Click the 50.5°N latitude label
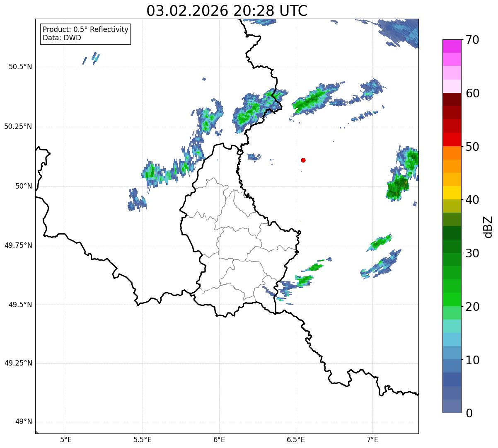Screen dimensions: 498x448 pyautogui.click(x=20, y=67)
